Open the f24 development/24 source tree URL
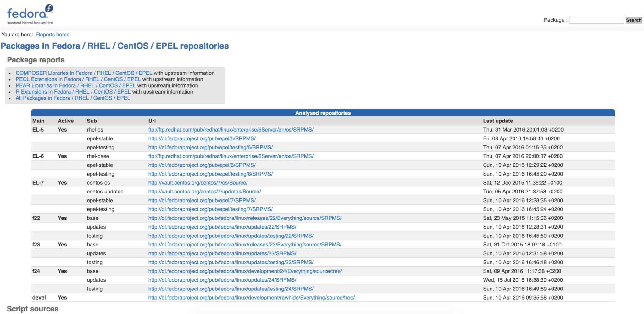644x314 pixels. [x=245, y=271]
